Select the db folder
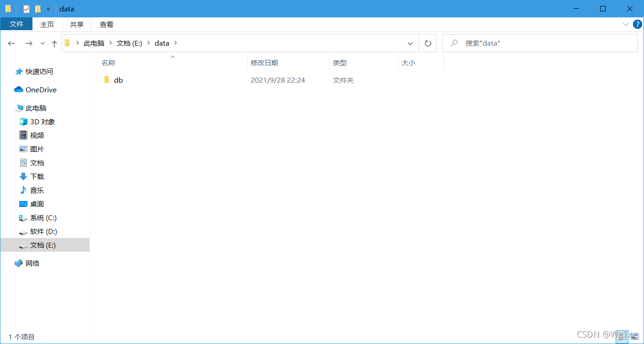This screenshot has height=344, width=644. (118, 80)
